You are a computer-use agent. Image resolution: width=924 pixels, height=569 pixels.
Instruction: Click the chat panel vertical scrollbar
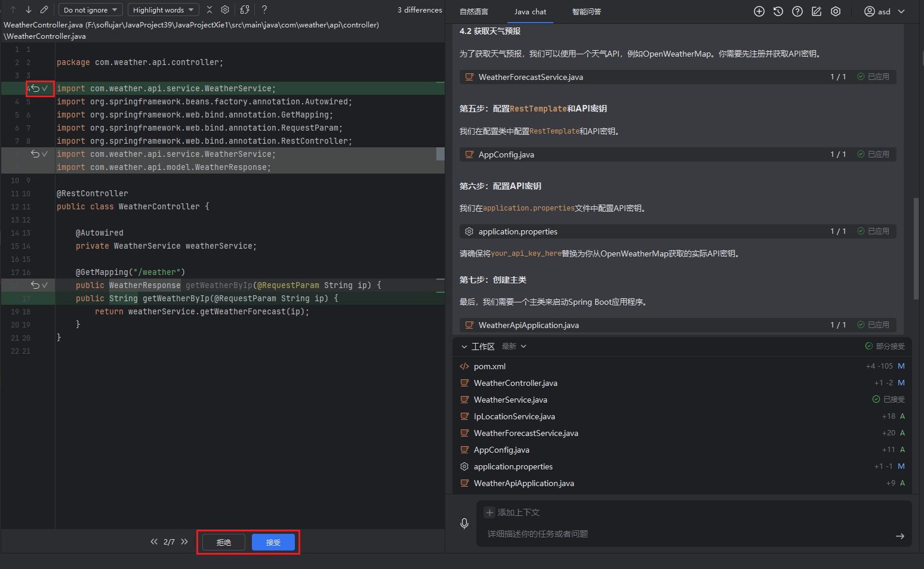(916, 249)
